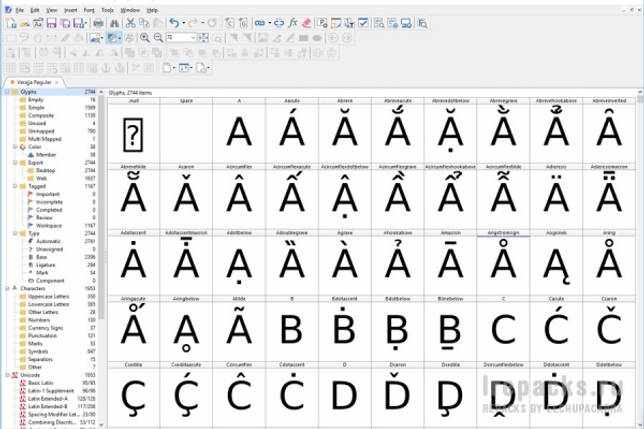
Task: Open the Help menu
Action: [152, 10]
